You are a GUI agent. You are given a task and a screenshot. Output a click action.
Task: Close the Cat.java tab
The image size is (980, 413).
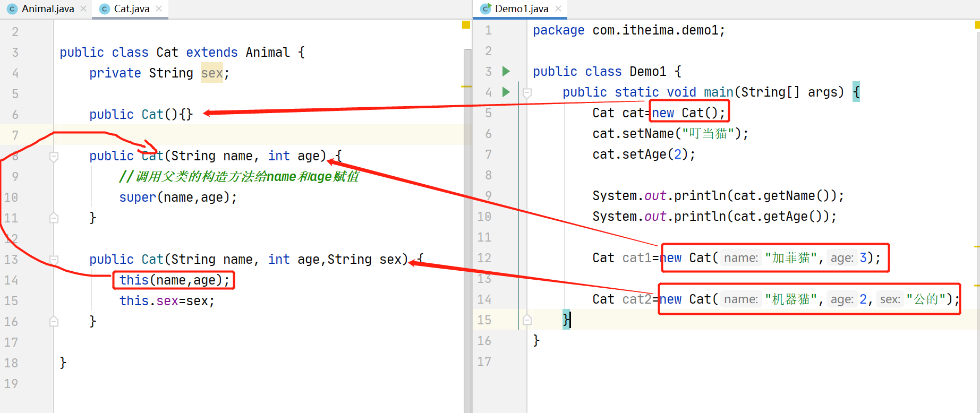159,8
